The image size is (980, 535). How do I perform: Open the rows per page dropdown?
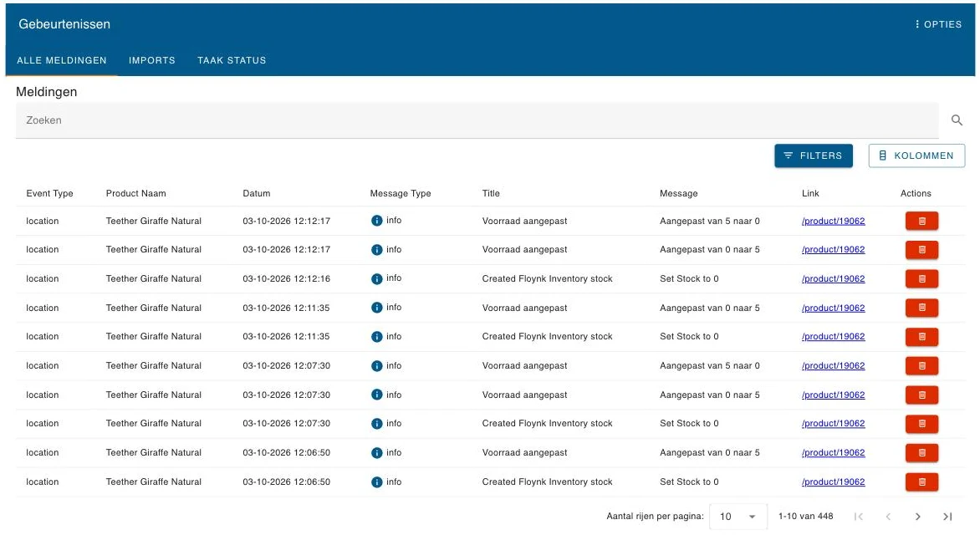pos(738,517)
